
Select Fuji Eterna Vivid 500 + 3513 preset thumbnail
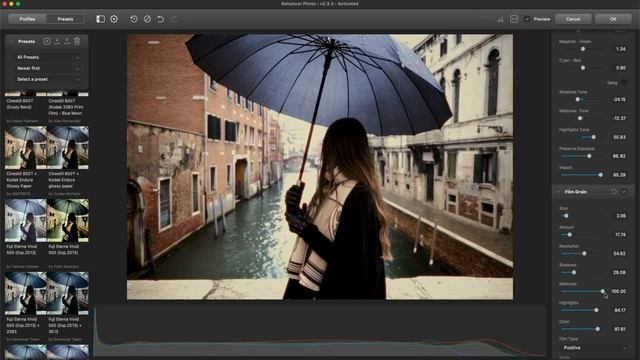tap(68, 293)
